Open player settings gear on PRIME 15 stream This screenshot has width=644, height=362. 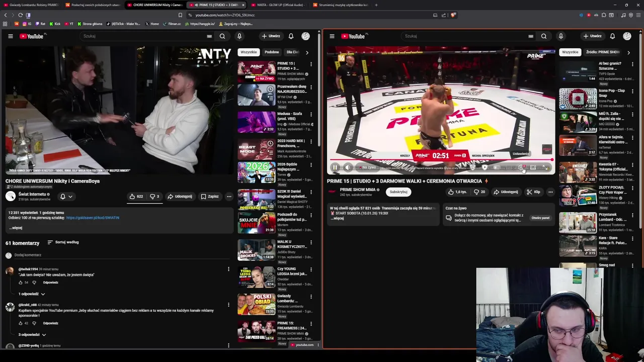coord(522,167)
